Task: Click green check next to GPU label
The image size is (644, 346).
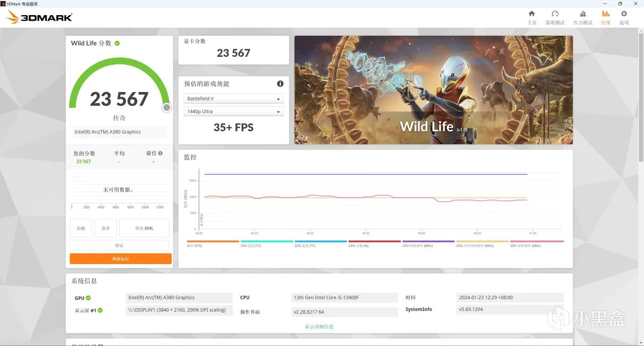Action: point(88,298)
